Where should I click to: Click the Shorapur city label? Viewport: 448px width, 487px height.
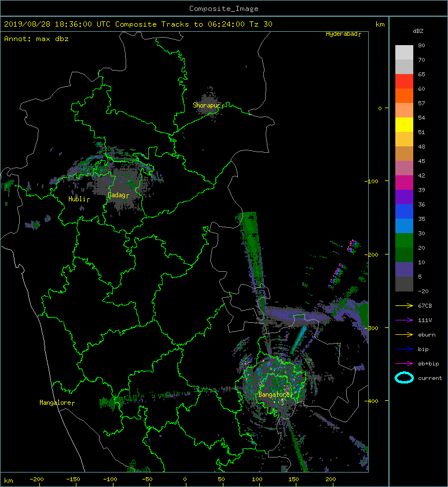208,105
